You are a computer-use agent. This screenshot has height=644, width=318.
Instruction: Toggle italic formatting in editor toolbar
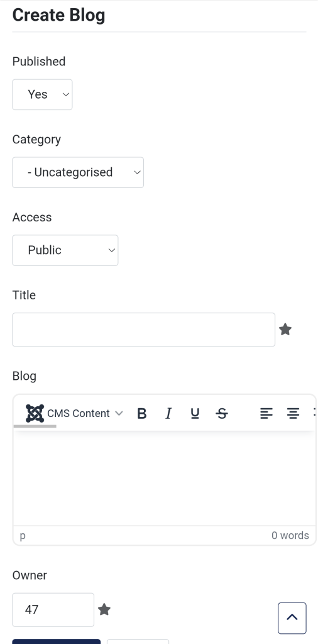click(x=168, y=413)
